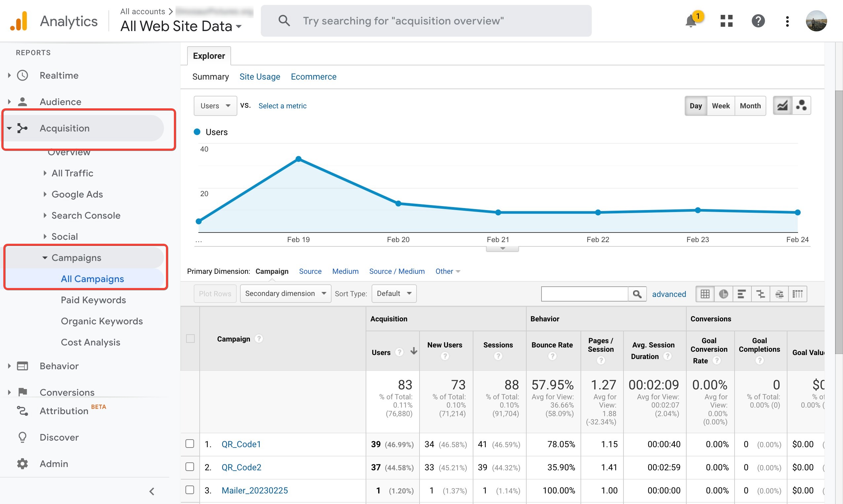Click the advanced filter link
Viewport: 843px width, 504px height.
(669, 294)
